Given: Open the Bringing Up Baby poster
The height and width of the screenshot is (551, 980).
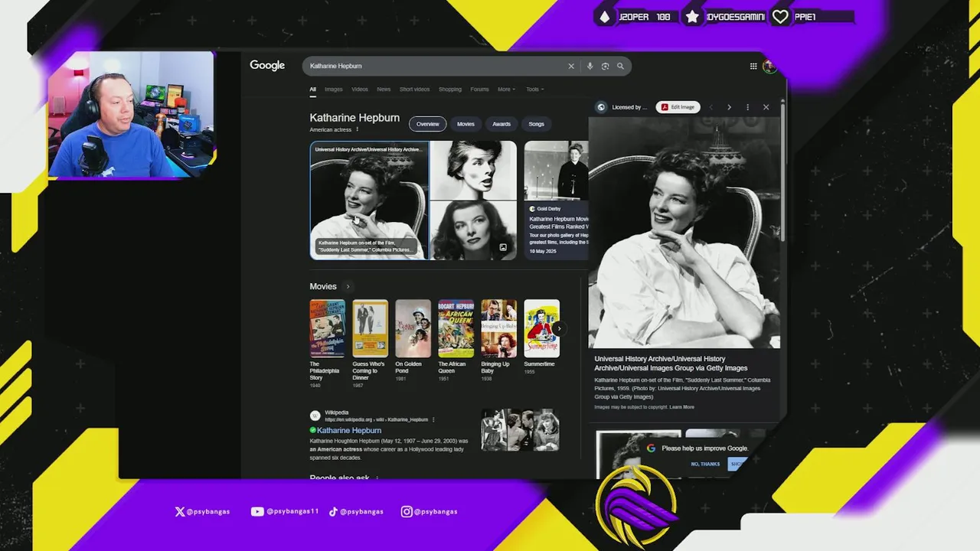Looking at the screenshot, I should 499,328.
